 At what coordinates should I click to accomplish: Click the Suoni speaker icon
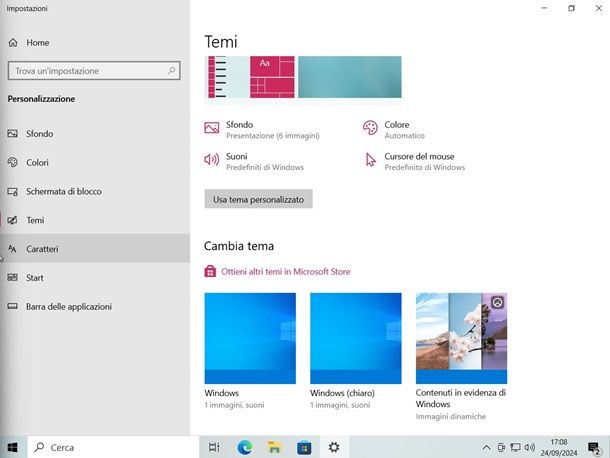[212, 160]
